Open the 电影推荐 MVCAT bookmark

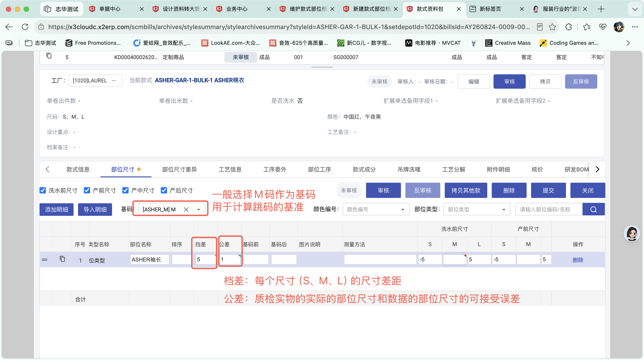coord(433,43)
